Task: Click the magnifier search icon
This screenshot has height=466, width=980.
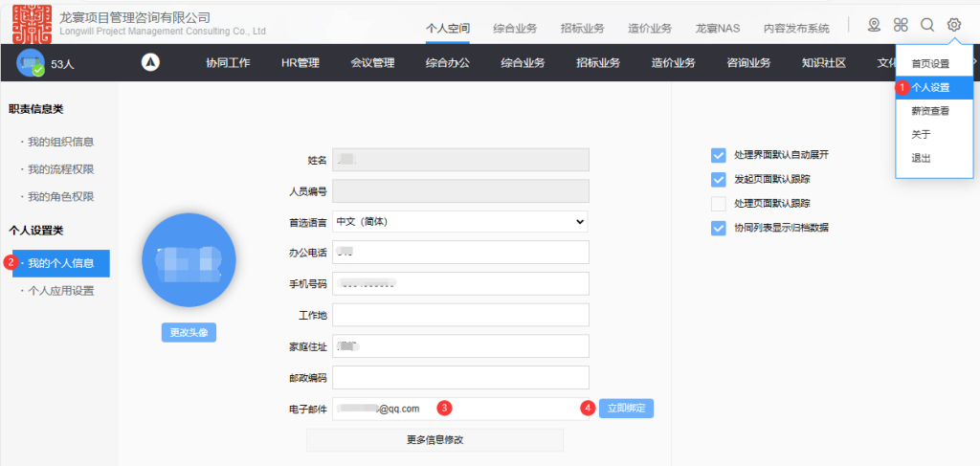Action: (x=926, y=25)
